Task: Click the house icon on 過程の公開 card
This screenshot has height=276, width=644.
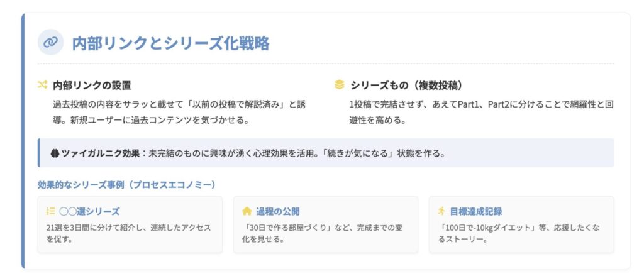Action: click(x=247, y=211)
